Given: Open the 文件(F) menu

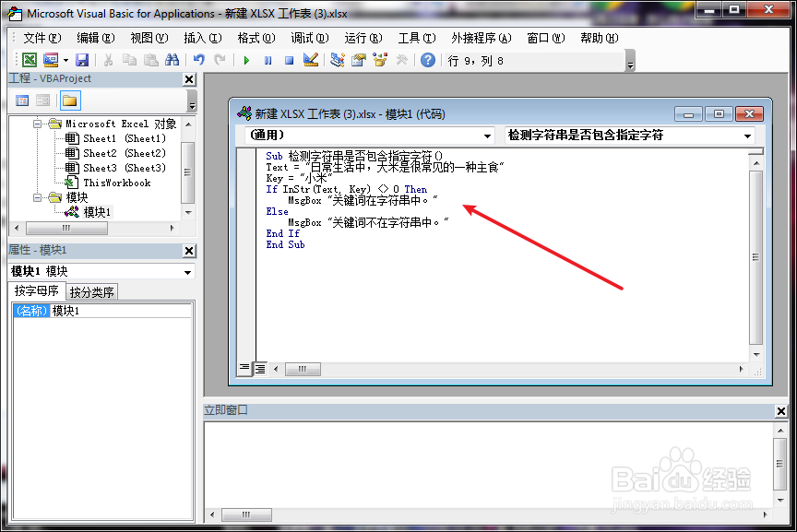Looking at the screenshot, I should point(42,38).
